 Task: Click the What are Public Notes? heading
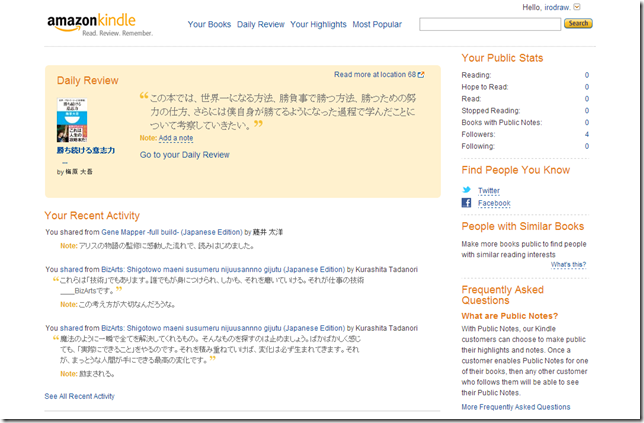(x=510, y=316)
